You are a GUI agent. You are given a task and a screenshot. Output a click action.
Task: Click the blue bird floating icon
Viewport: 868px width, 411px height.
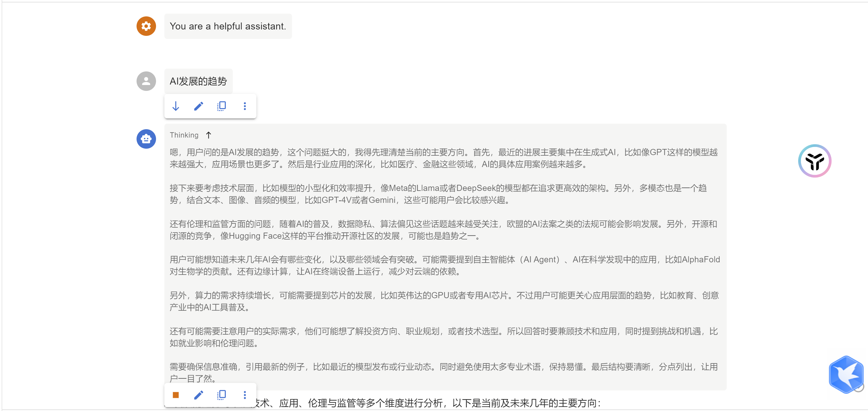(x=846, y=375)
